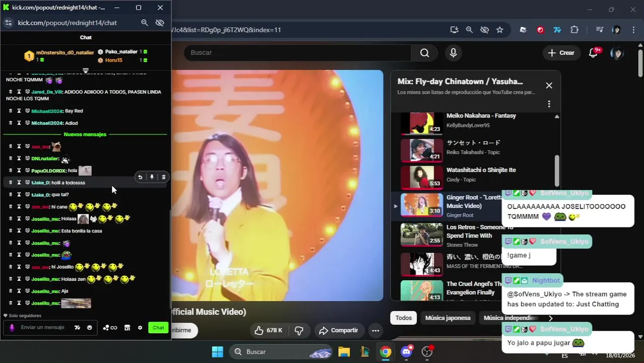Bookmark this page with the star icon
This screenshot has height=363, width=644.
point(499,30)
